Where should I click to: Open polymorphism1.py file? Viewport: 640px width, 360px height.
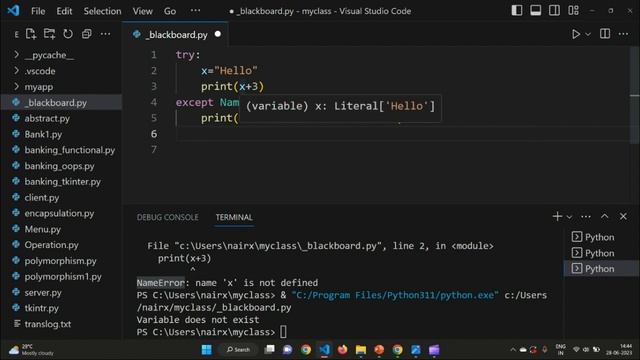[61, 276]
